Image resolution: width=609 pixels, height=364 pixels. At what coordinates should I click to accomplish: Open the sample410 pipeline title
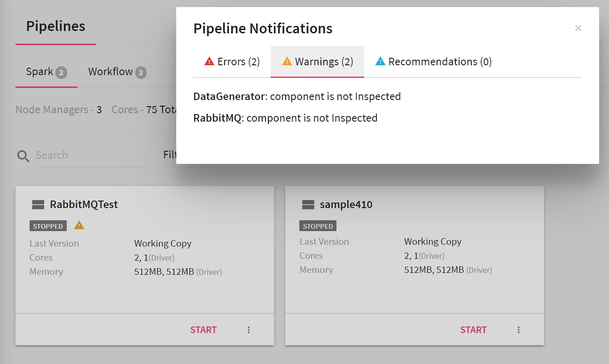click(x=346, y=204)
